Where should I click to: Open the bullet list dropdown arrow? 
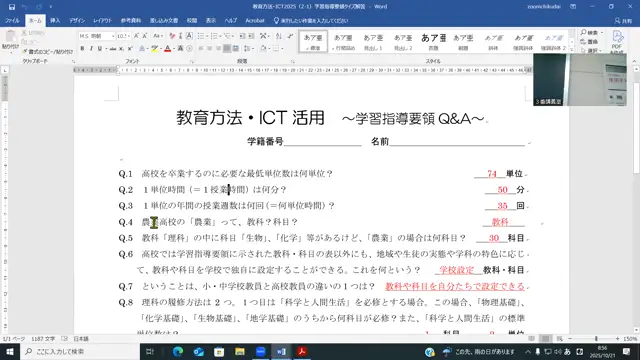[x=207, y=36]
